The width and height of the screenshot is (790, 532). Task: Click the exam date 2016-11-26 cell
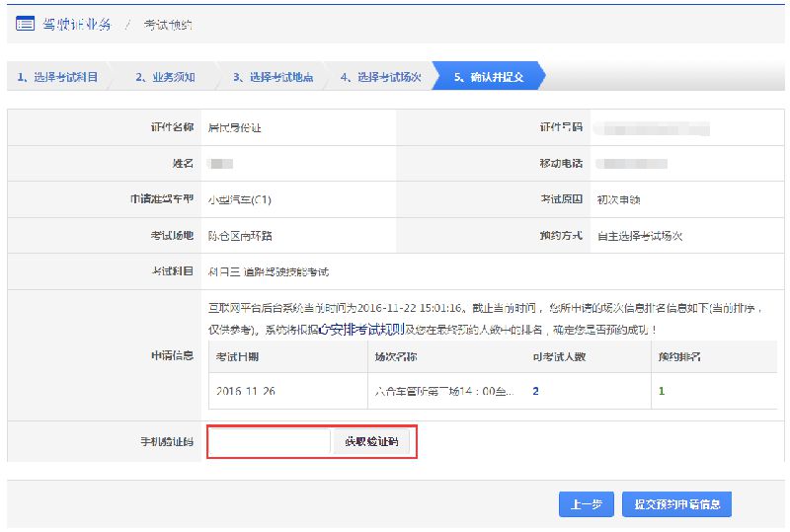click(246, 391)
